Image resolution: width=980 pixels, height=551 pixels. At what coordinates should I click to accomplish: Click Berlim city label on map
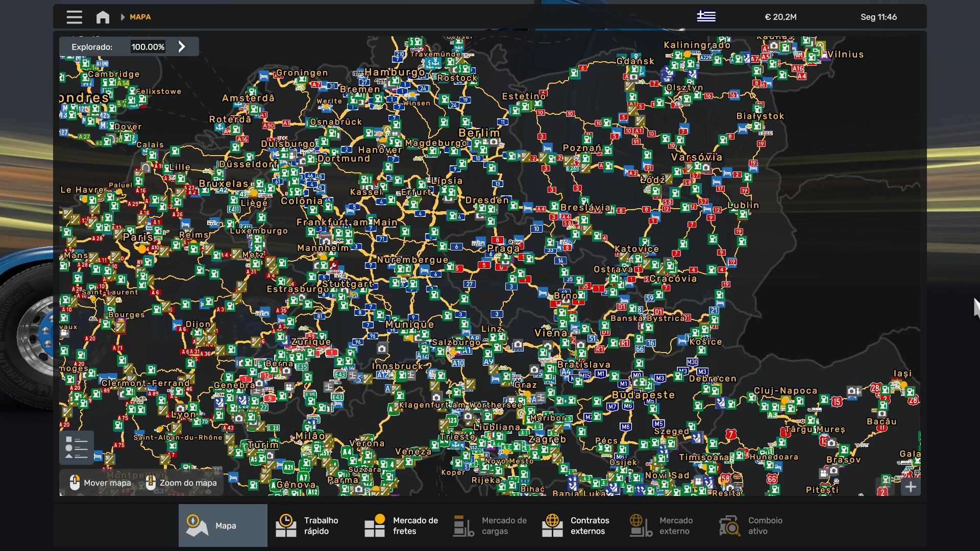click(479, 133)
